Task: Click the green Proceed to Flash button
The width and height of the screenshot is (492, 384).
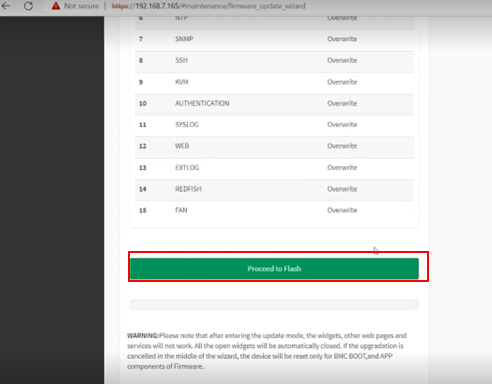Action: click(274, 269)
